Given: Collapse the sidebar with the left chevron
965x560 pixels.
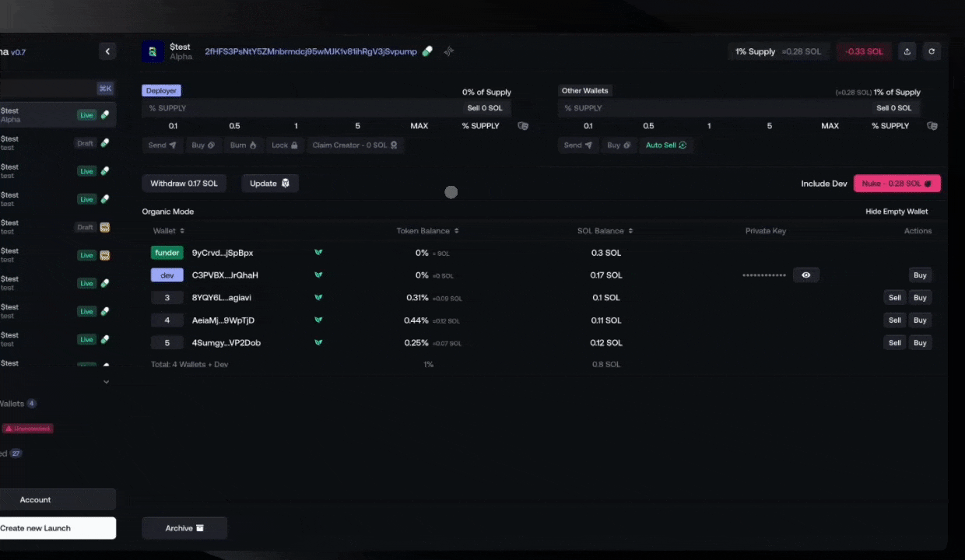Looking at the screenshot, I should [107, 51].
